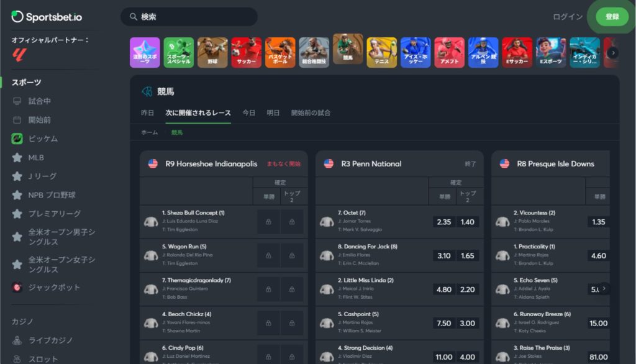
Task: Select Cashpoint top 2 odds 3.00
Action: (467, 323)
